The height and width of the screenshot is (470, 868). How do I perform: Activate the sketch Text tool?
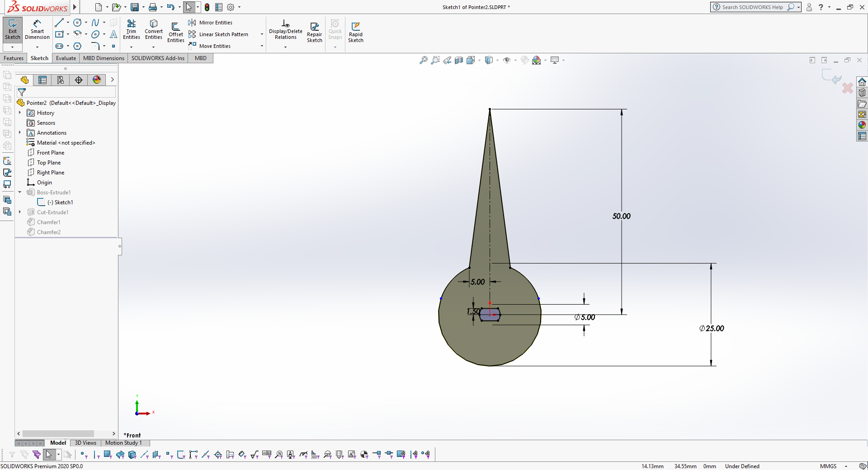[113, 34]
